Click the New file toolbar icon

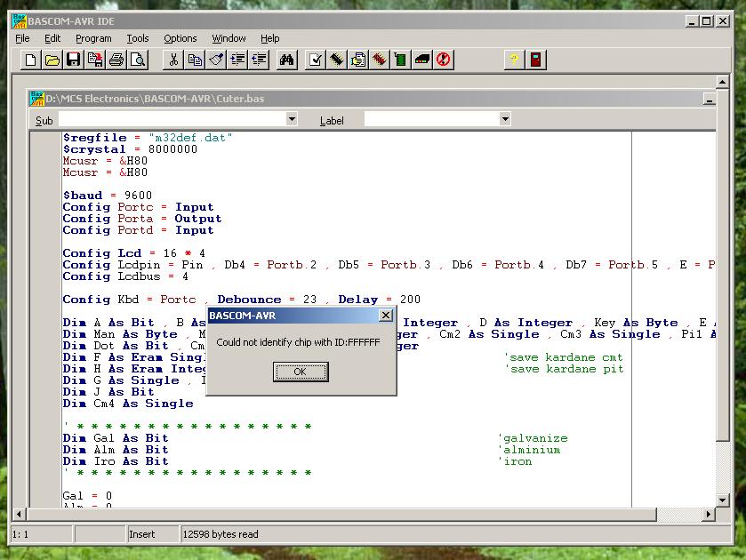click(31, 60)
